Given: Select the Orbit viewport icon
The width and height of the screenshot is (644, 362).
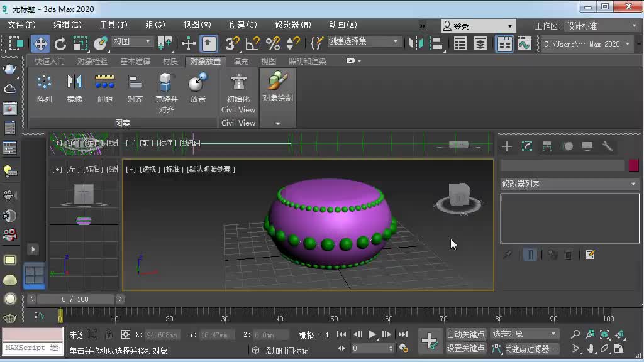Looking at the screenshot, I should (604, 348).
